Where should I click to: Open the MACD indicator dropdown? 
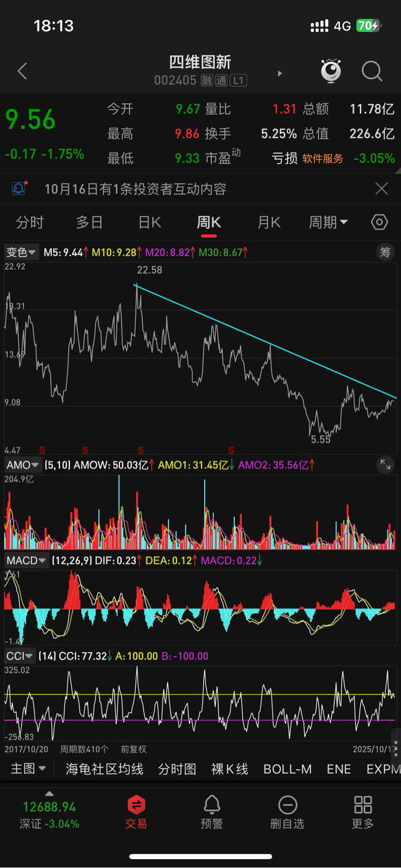(x=26, y=561)
